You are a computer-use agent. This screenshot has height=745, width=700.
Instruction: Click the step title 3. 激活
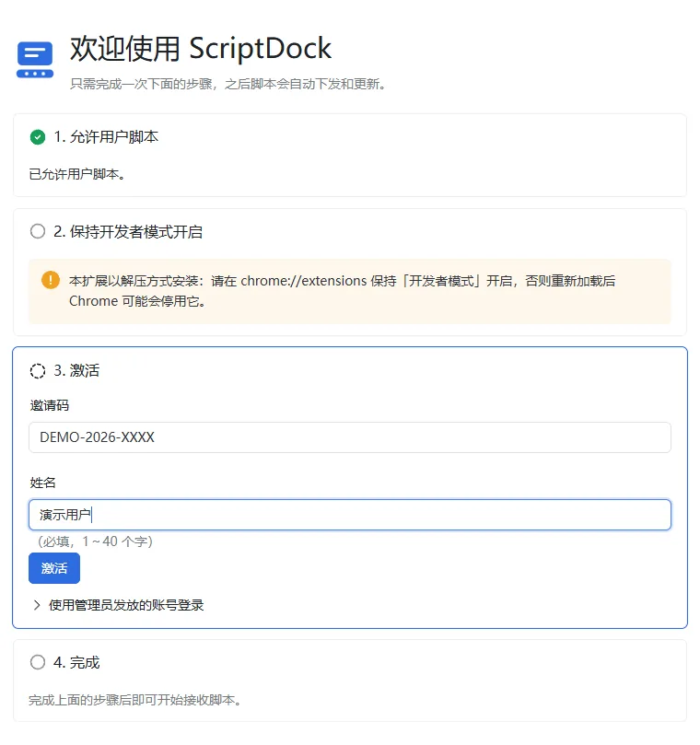[76, 370]
